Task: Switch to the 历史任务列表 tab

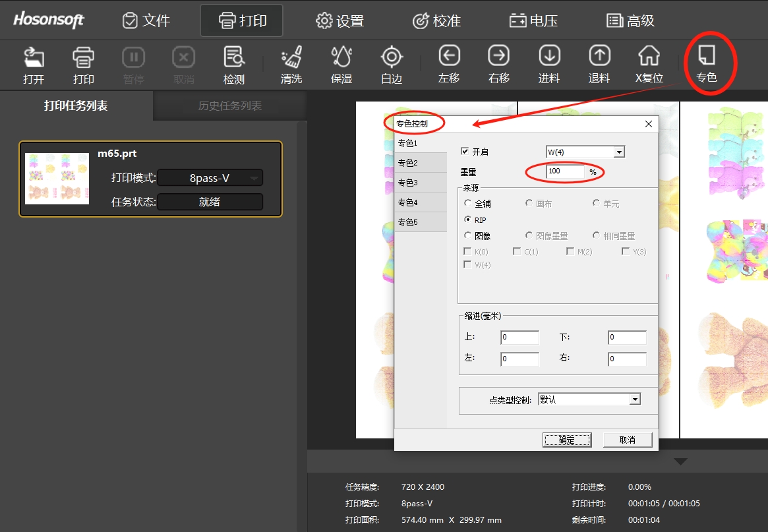Action: pyautogui.click(x=229, y=105)
